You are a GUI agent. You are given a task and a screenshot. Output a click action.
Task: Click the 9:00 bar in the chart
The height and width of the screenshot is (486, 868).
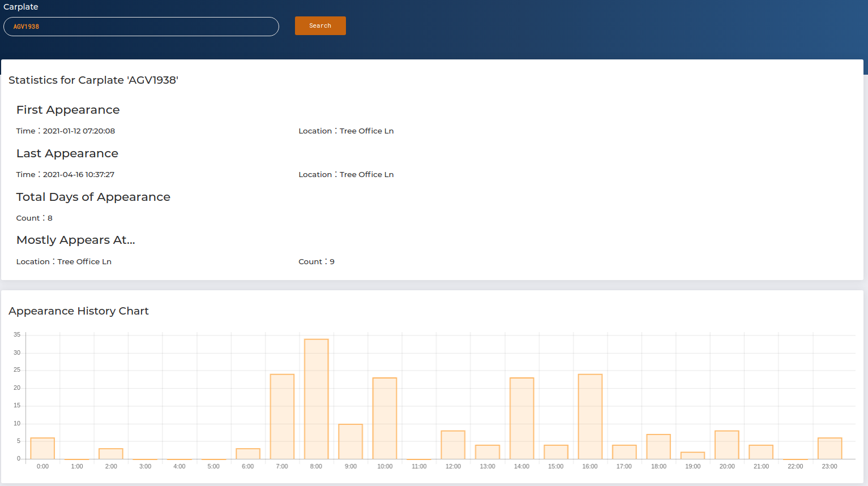[350, 441]
